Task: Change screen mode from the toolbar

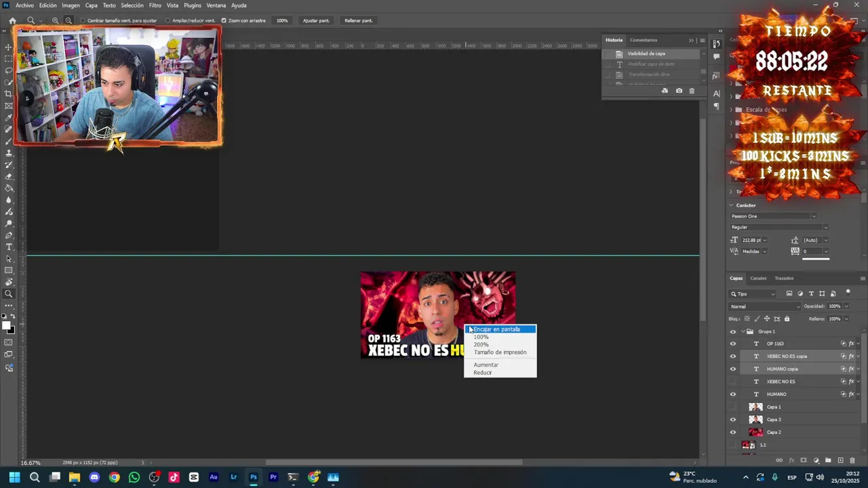Action: tap(9, 355)
